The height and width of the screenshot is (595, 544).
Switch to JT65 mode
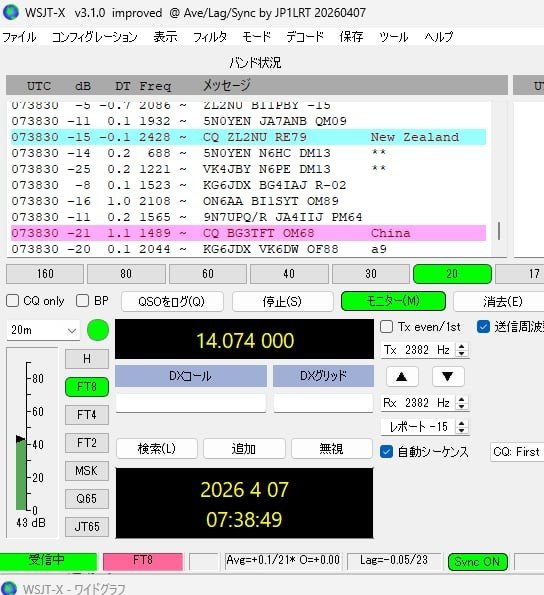[x=87, y=527]
